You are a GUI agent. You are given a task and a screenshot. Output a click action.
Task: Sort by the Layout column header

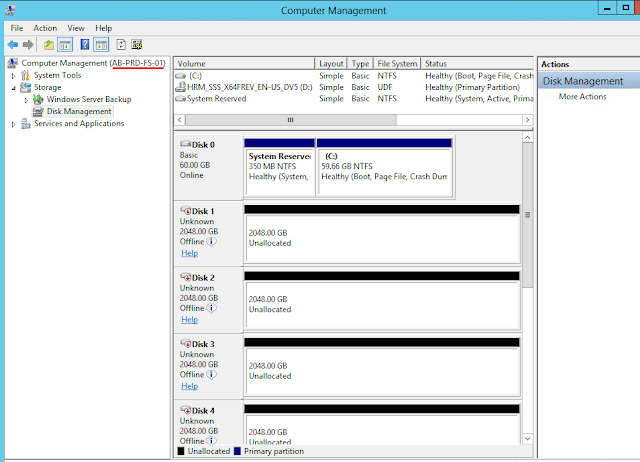[331, 64]
